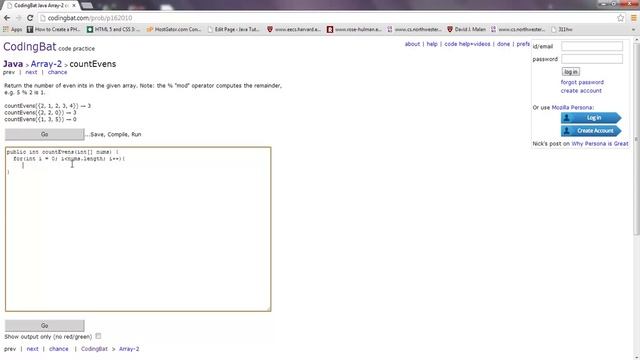Close the CodingBat Java Array-2 tab
Screen dimensions: 640x360
[x=74, y=5]
